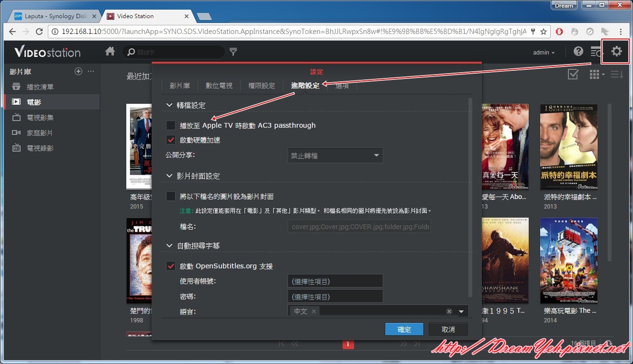Go to Video Station home icon
The height and width of the screenshot is (364, 633).
110,51
